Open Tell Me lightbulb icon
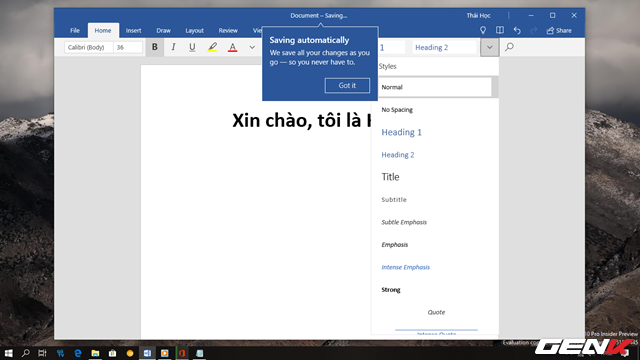This screenshot has height=360, width=640. click(x=483, y=30)
